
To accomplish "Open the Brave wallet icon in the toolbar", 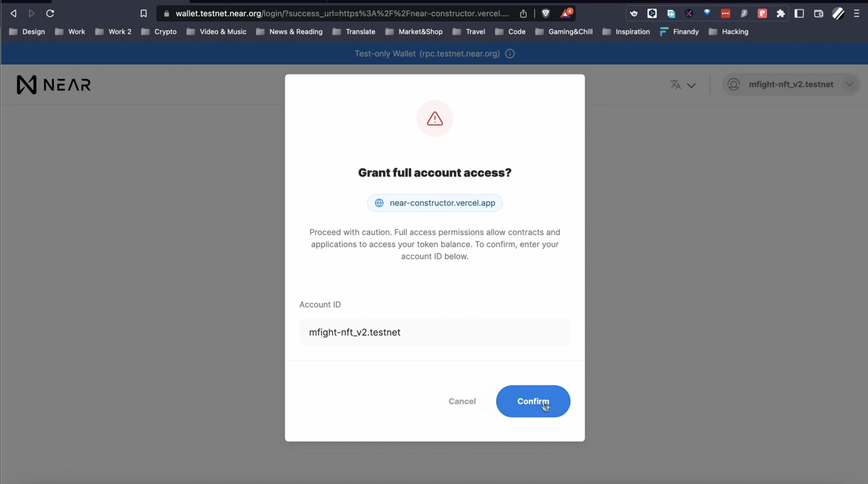I will (819, 14).
